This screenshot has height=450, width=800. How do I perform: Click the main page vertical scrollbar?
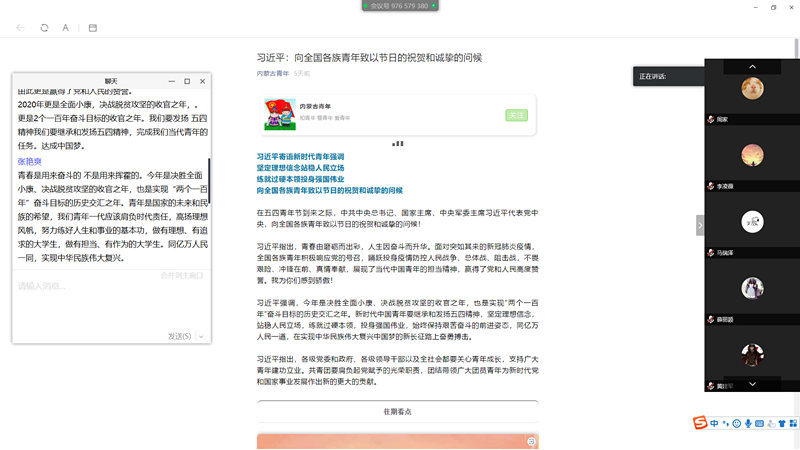(796, 49)
